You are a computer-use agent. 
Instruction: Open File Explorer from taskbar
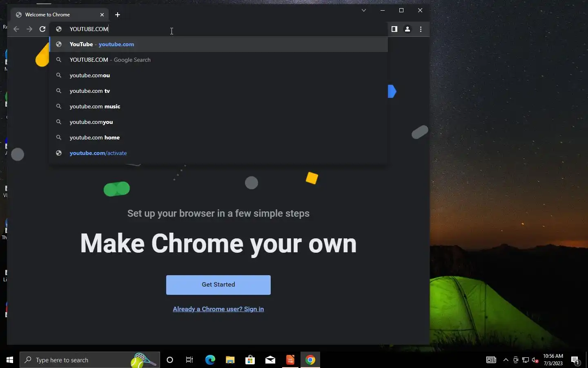coord(230,360)
